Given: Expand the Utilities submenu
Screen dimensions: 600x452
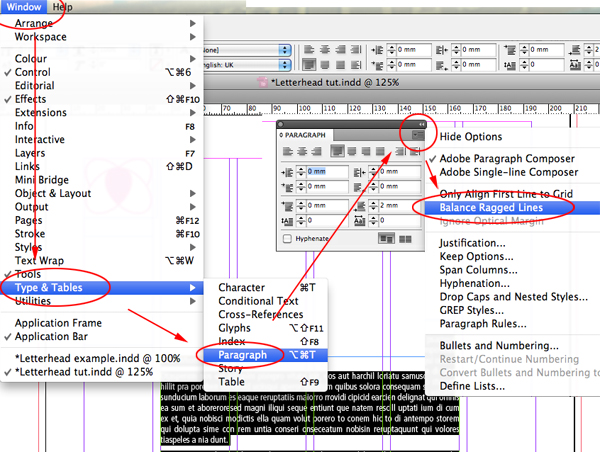Looking at the screenshot, I should [x=102, y=301].
